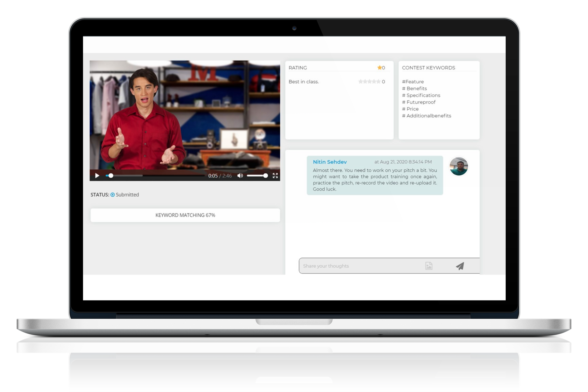Click the orange star in Rating header
Screen dimensions: 588x392
pyautogui.click(x=379, y=68)
